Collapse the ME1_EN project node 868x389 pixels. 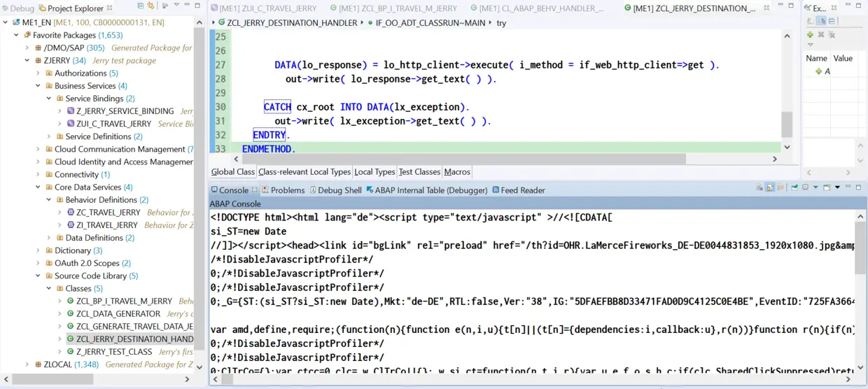[x=6, y=22]
